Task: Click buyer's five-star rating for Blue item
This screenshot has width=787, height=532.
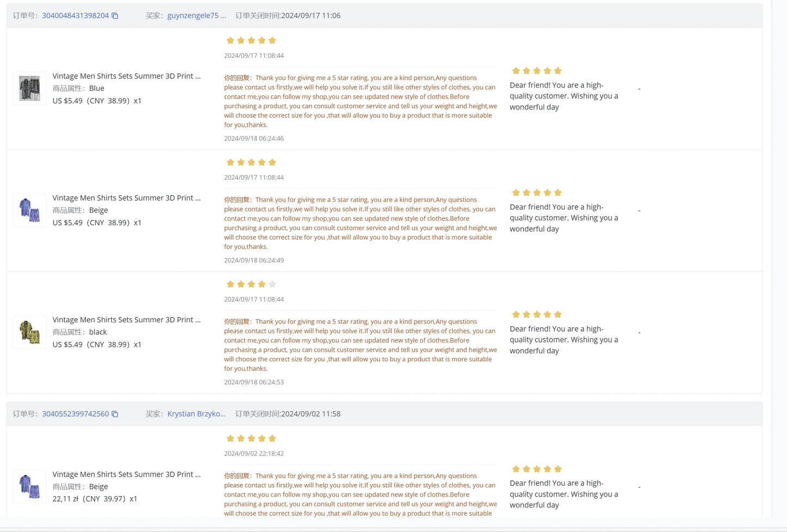Action: tap(251, 41)
